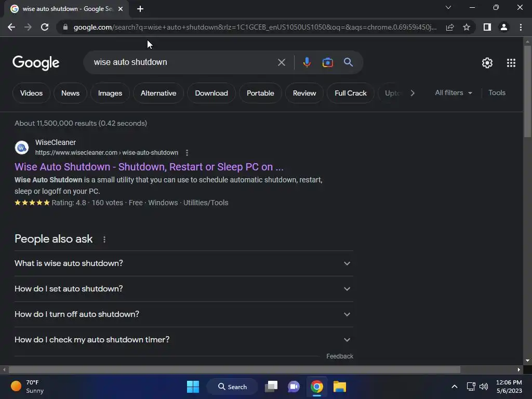Select the Alternative filter chip
The image size is (532, 399).
[158, 93]
